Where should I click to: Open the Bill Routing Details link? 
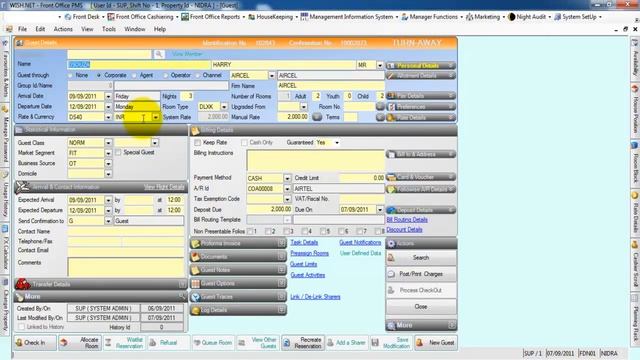(407, 220)
